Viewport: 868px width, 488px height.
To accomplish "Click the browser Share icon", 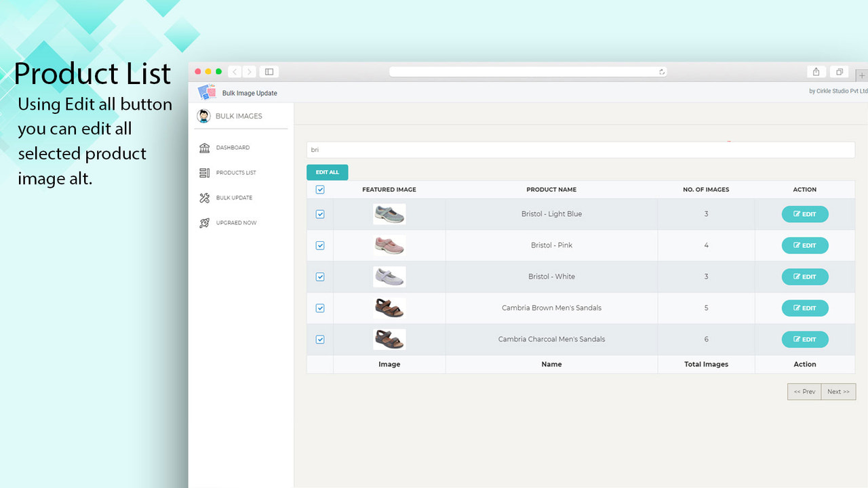I will click(x=816, y=71).
